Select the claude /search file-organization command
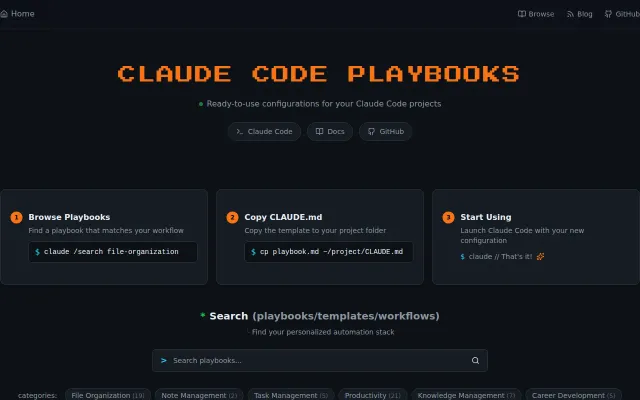 pyautogui.click(x=113, y=252)
